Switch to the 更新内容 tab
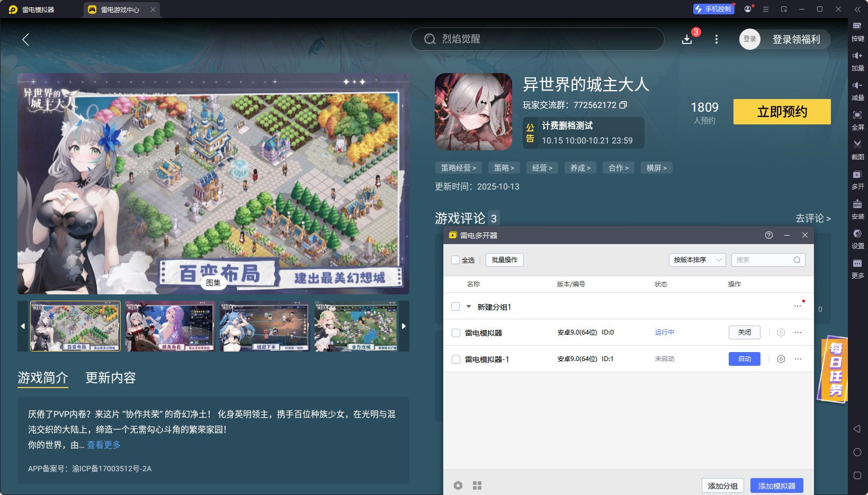Image resolution: width=868 pixels, height=495 pixels. coord(111,377)
